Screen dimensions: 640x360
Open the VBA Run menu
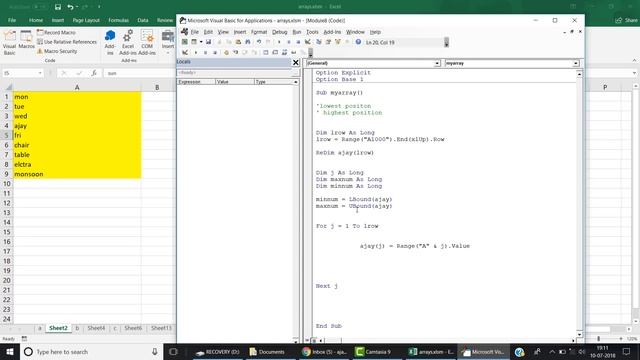(297, 32)
